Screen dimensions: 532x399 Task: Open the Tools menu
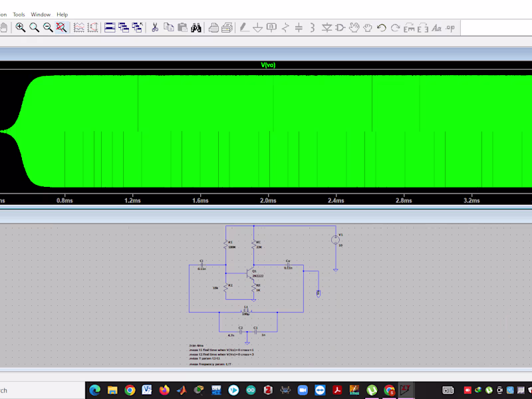(x=19, y=14)
